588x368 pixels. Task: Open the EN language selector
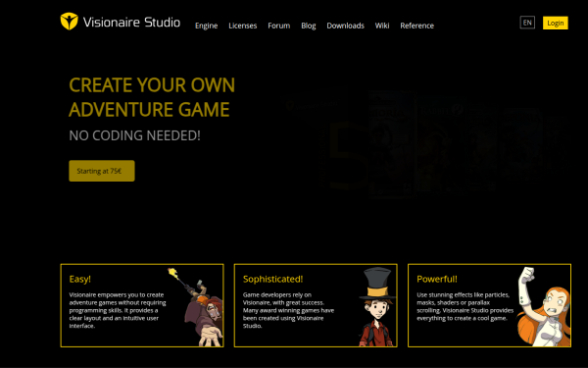pyautogui.click(x=527, y=23)
